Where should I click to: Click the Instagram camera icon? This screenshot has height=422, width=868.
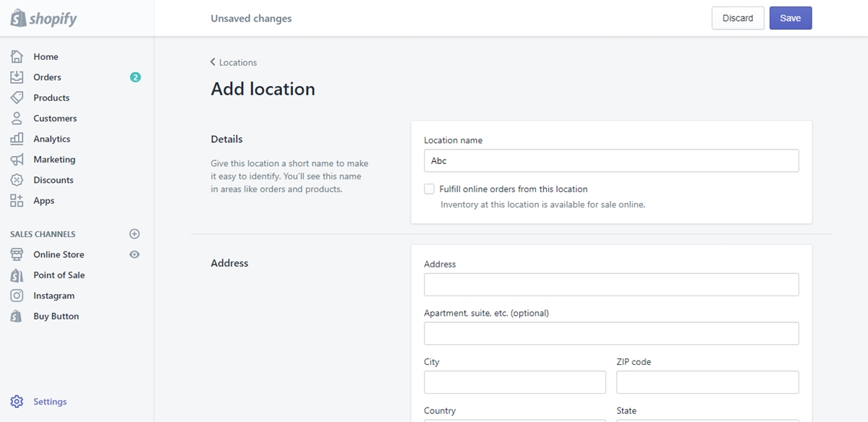click(17, 296)
